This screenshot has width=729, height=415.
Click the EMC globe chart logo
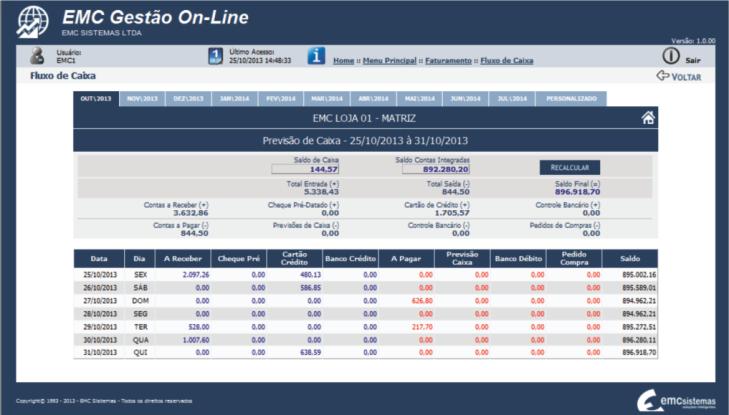(33, 21)
